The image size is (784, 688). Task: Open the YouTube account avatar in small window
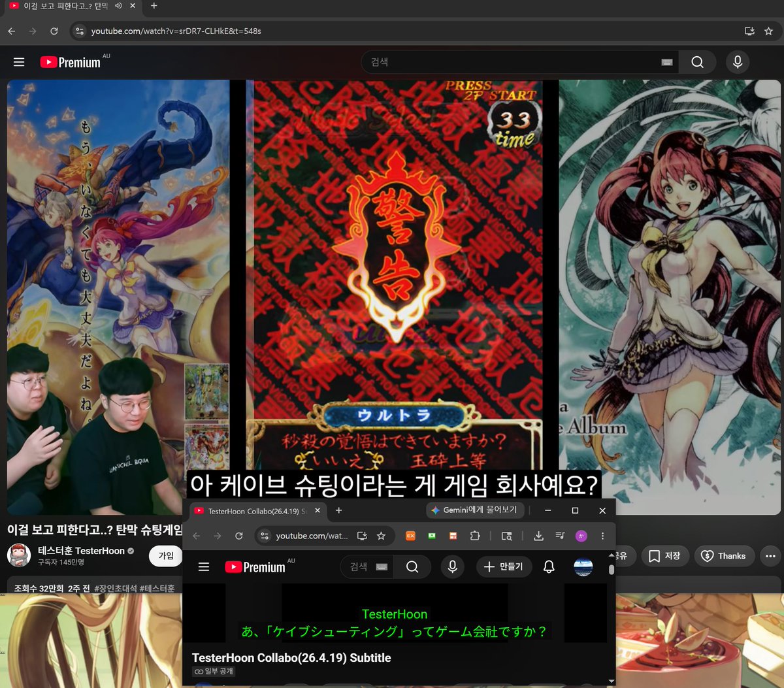click(583, 566)
